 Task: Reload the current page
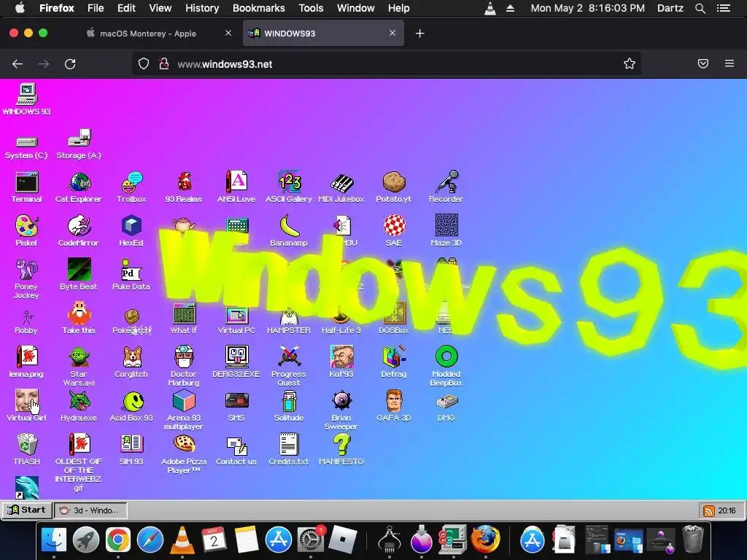70,64
